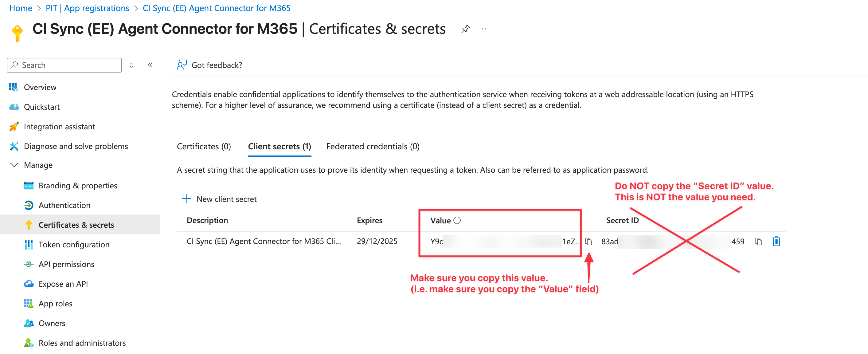Pin this blade using the pin icon

pyautogui.click(x=465, y=29)
